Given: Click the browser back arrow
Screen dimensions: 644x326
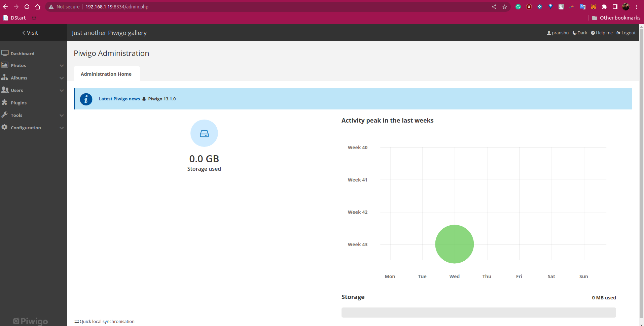Looking at the screenshot, I should [5, 7].
